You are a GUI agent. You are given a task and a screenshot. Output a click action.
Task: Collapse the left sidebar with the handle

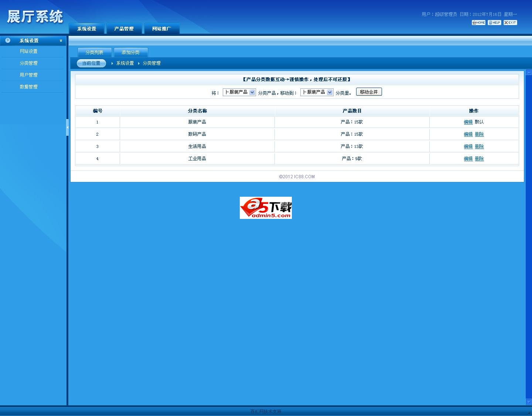tap(67, 127)
